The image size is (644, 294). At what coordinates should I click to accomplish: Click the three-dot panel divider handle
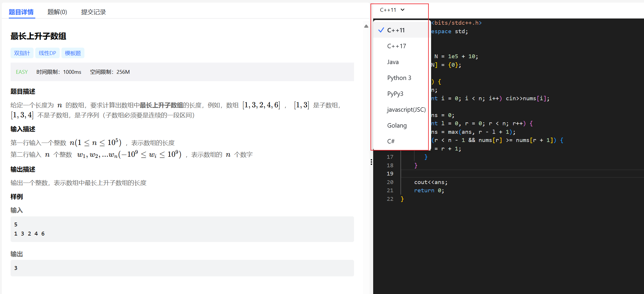371,162
